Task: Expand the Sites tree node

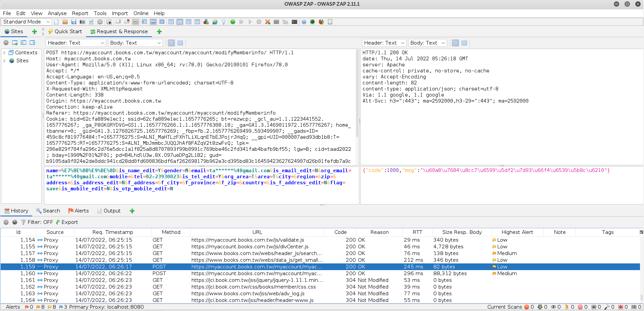Action: point(4,61)
